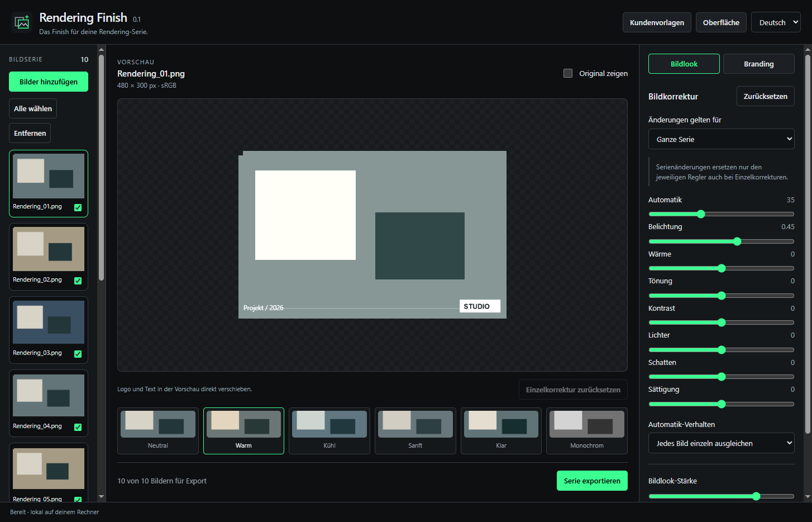The width and height of the screenshot is (812, 522).
Task: Adjust the Wärme slider
Action: tap(722, 268)
